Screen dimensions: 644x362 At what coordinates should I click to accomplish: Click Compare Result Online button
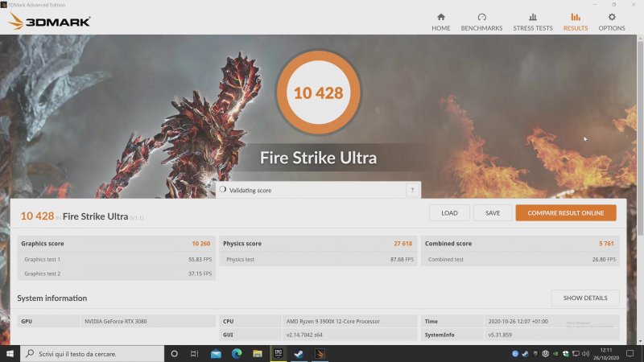pos(566,213)
